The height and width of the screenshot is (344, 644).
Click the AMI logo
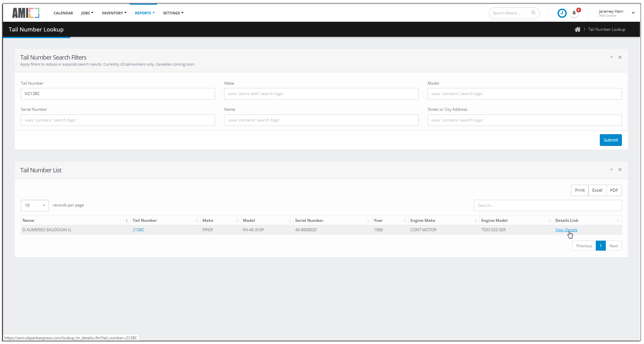[26, 13]
